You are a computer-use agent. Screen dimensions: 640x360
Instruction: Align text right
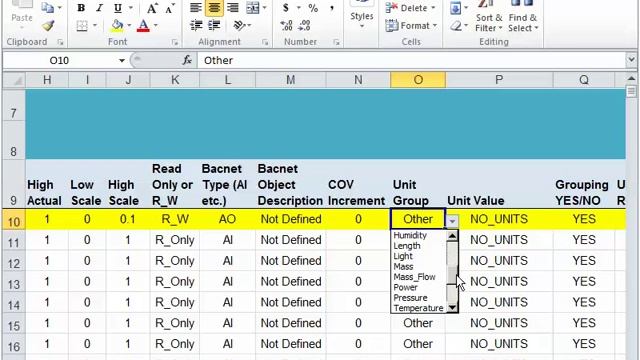coord(233,8)
